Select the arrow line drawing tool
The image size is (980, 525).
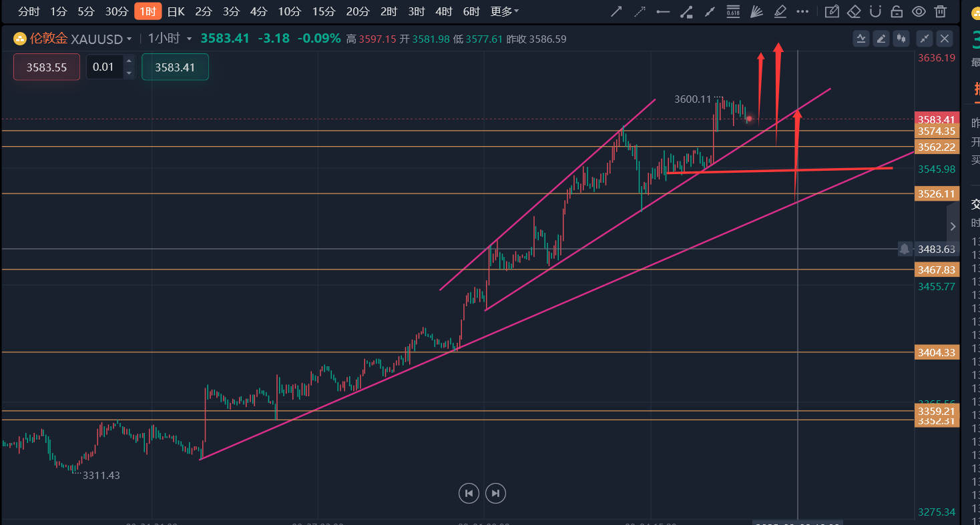click(616, 11)
